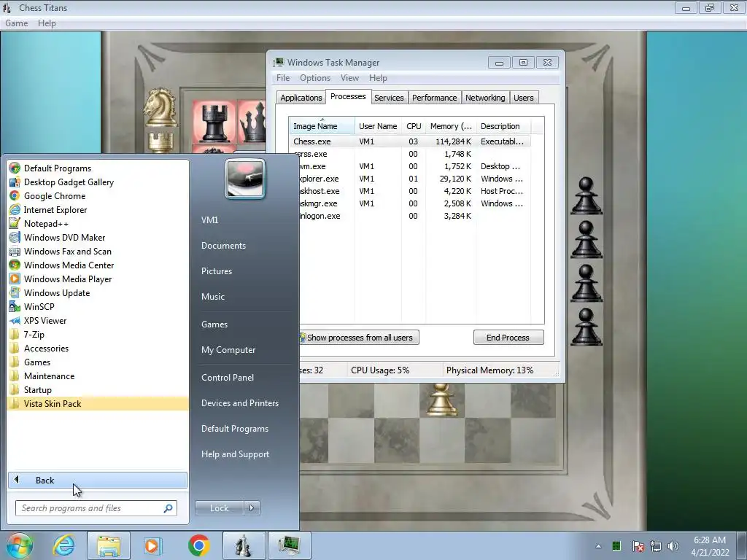Switch to Task Manager via taskbar button

(x=289, y=545)
